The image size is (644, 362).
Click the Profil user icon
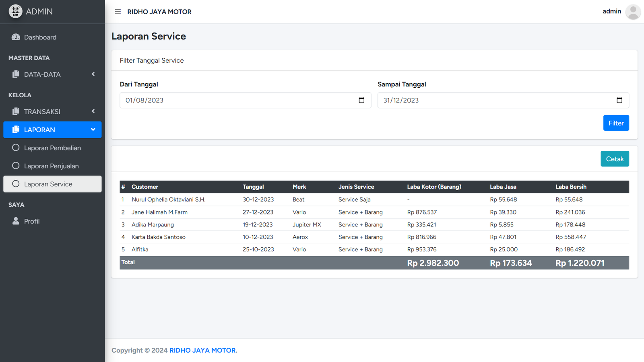click(16, 221)
